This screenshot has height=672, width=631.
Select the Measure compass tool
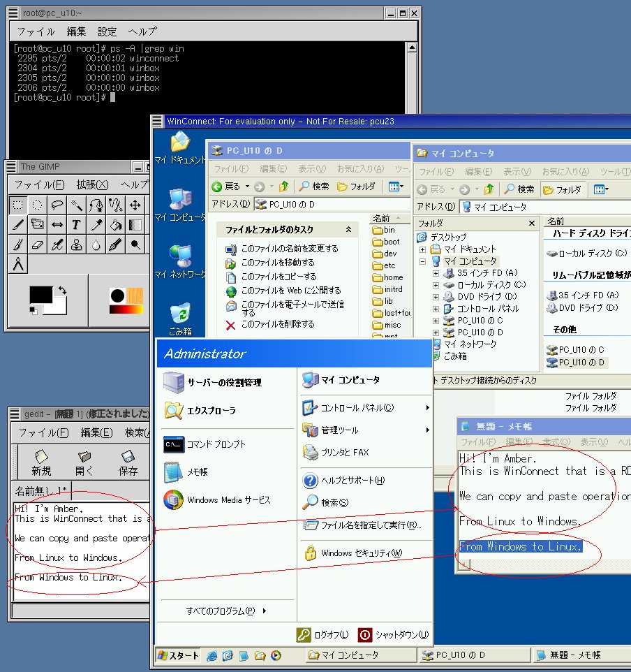[x=18, y=264]
